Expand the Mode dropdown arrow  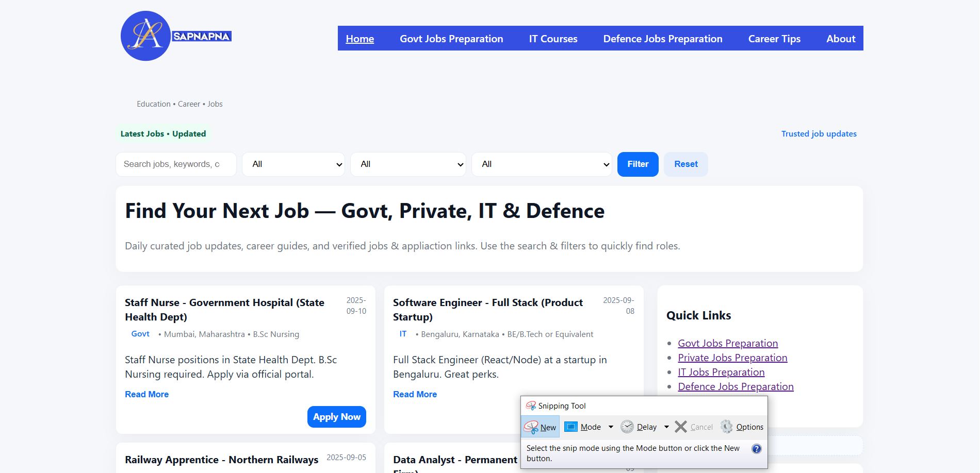(x=611, y=427)
